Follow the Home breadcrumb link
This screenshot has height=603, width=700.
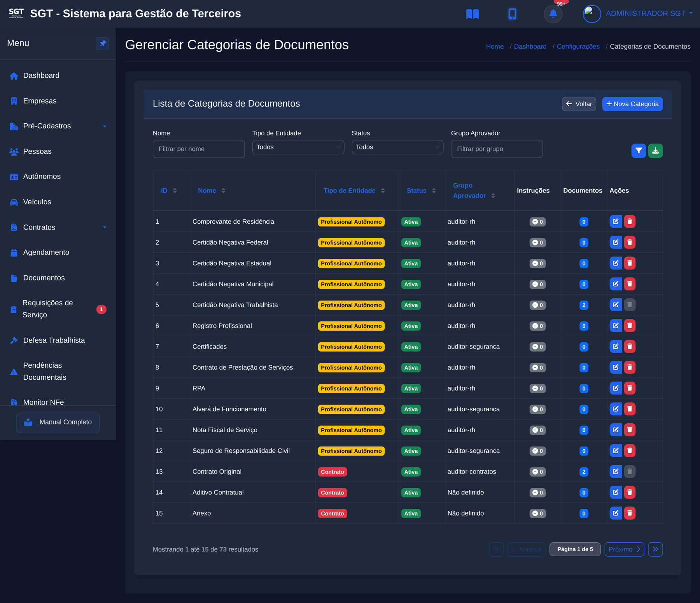(x=495, y=47)
